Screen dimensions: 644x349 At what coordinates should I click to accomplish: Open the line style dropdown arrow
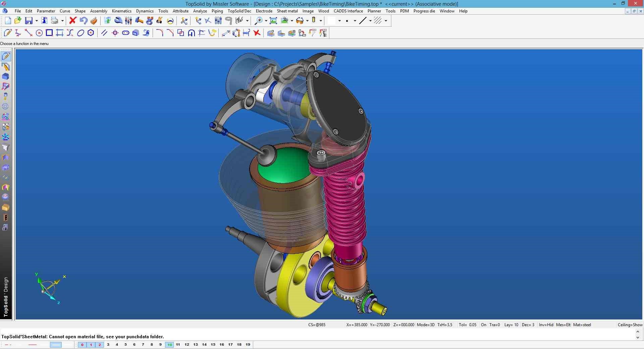[x=370, y=21]
